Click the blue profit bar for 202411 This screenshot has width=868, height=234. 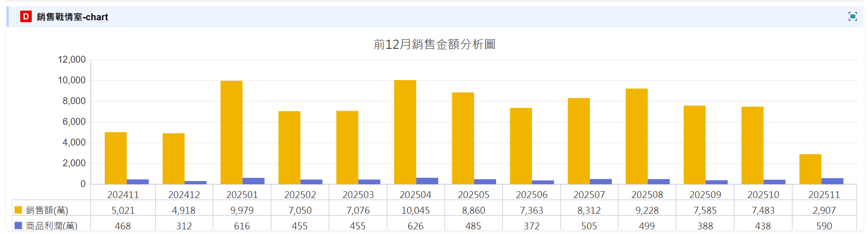(138, 182)
